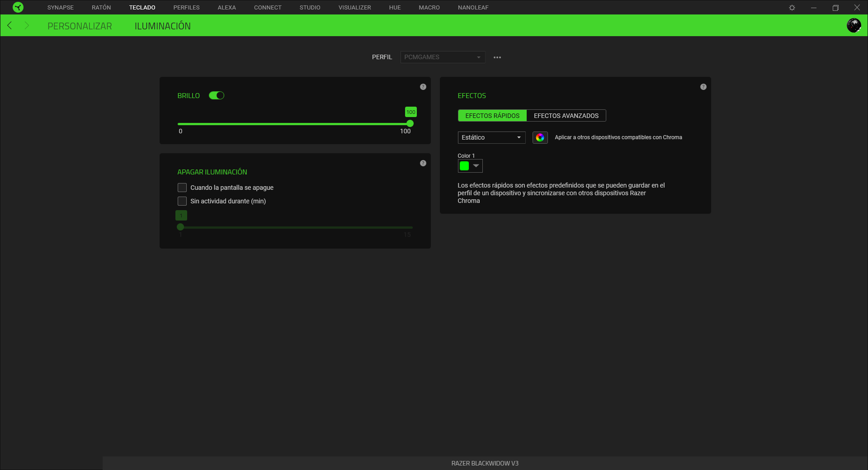
Task: Switch to the RATÓN tab
Action: click(x=101, y=8)
